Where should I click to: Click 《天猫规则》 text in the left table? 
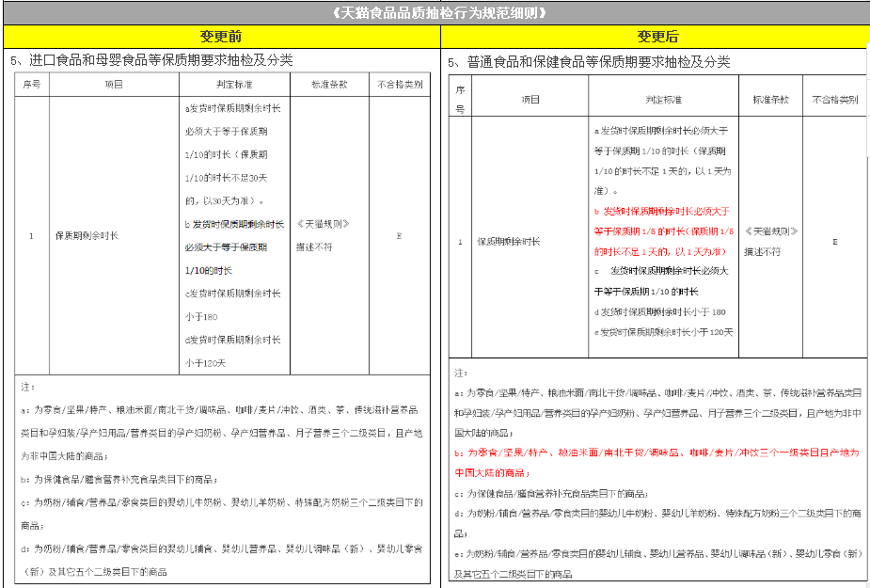pyautogui.click(x=323, y=224)
